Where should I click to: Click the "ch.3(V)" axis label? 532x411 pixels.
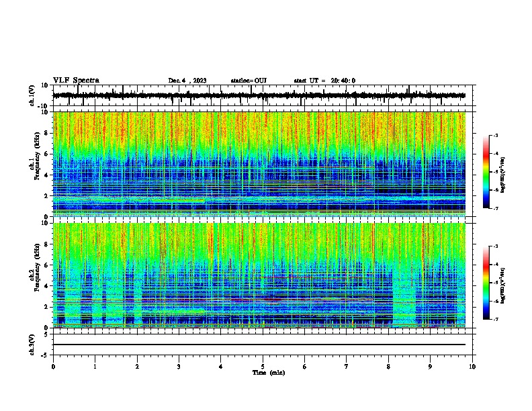(x=32, y=345)
